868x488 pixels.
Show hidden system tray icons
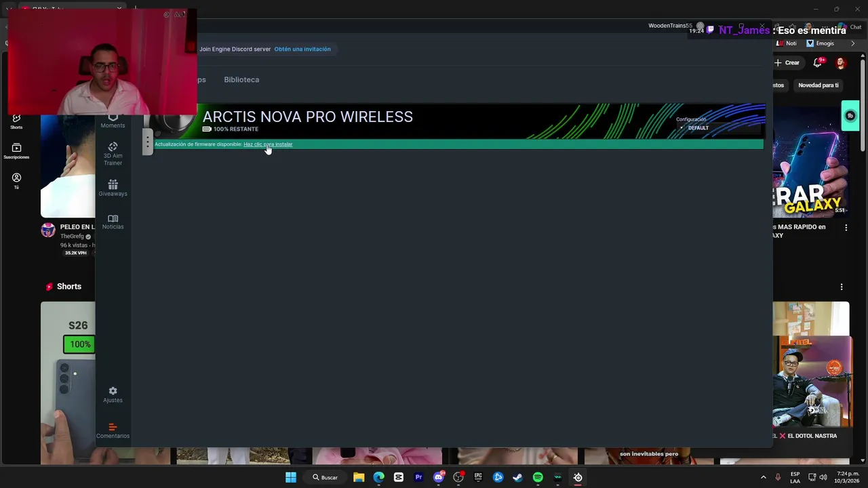763,477
